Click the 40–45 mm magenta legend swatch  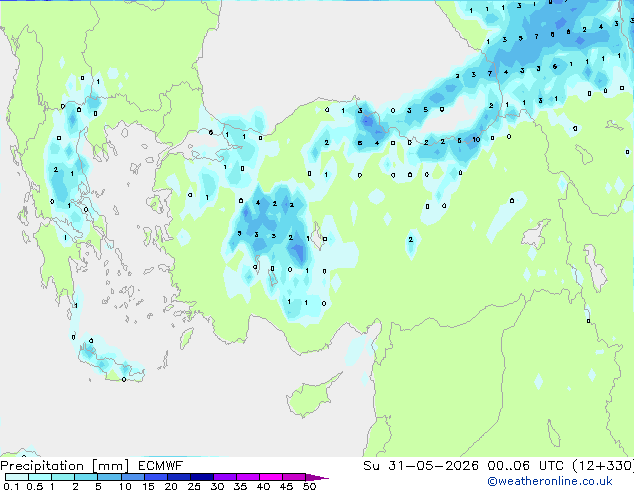[x=271, y=477]
